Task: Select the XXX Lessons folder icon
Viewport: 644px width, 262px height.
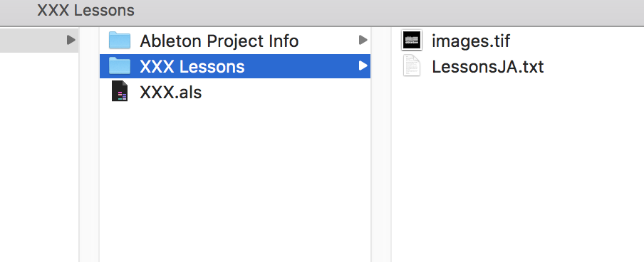Action: tap(120, 66)
